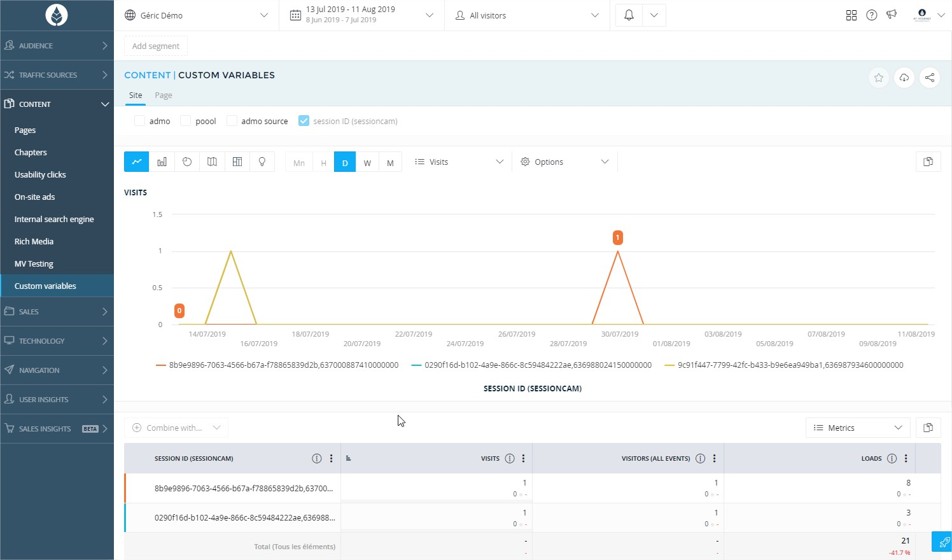Open the Metrics dropdown above table
The height and width of the screenshot is (560, 952).
click(x=857, y=428)
